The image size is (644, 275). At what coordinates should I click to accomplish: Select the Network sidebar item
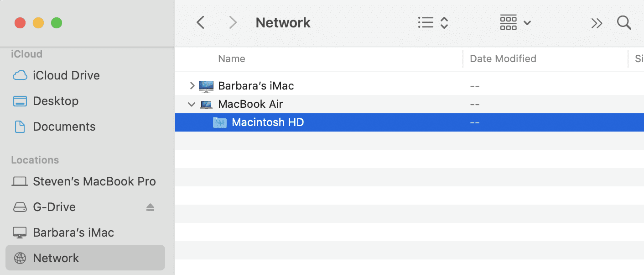56,258
